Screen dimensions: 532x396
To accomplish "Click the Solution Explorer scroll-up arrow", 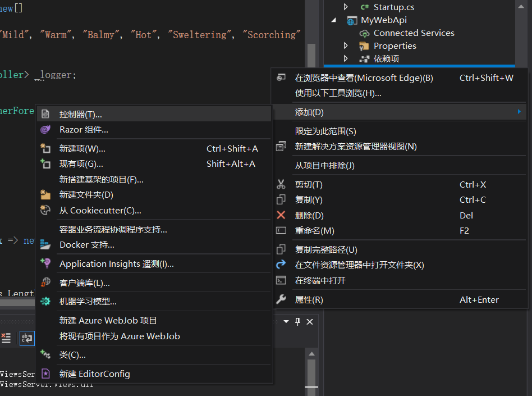I will [521, 6].
